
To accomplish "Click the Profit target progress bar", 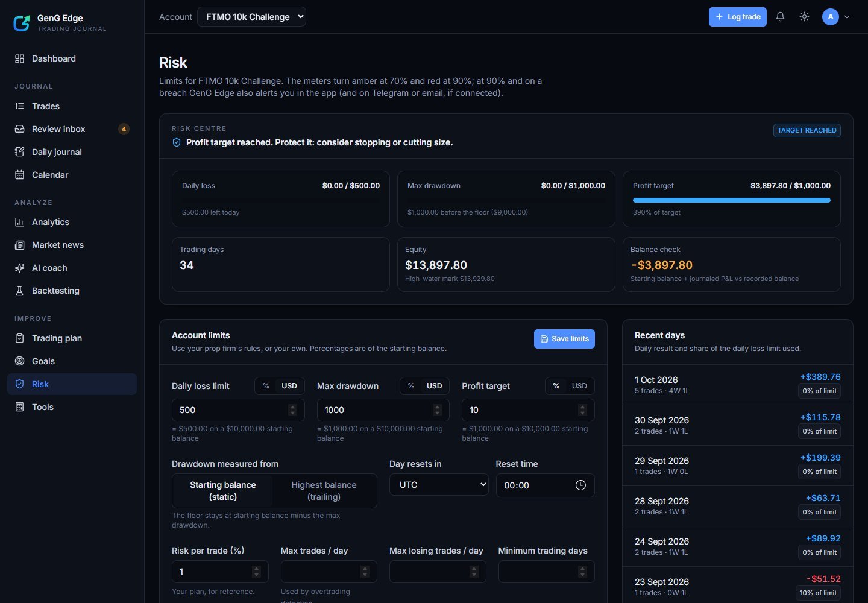I will click(732, 200).
